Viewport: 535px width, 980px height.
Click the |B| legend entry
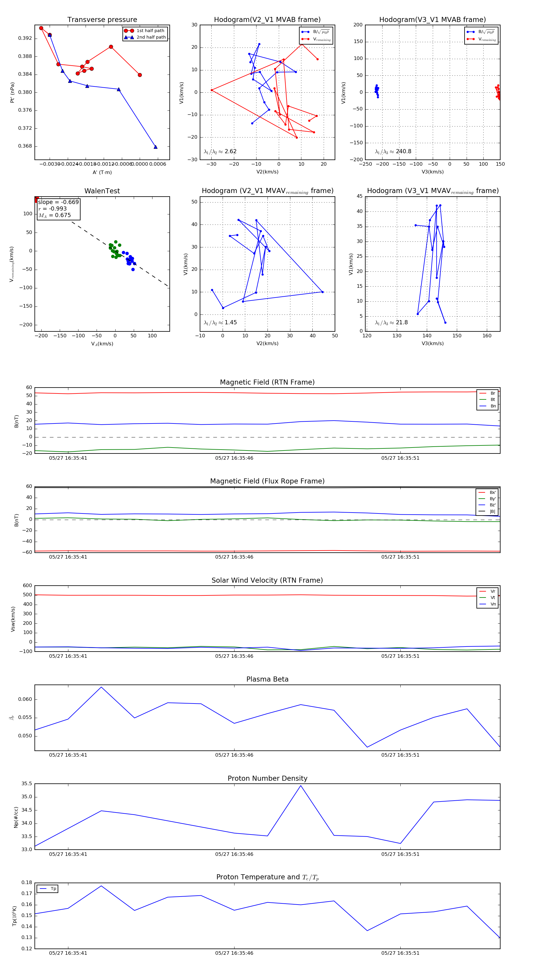tap(487, 512)
